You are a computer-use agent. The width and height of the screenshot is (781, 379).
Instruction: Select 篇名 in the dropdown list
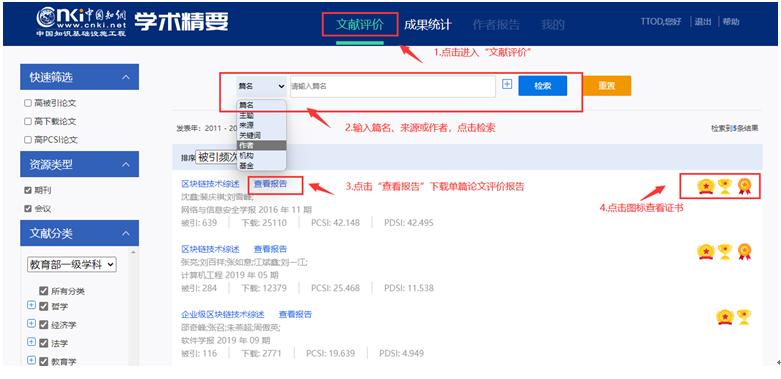pyautogui.click(x=261, y=105)
